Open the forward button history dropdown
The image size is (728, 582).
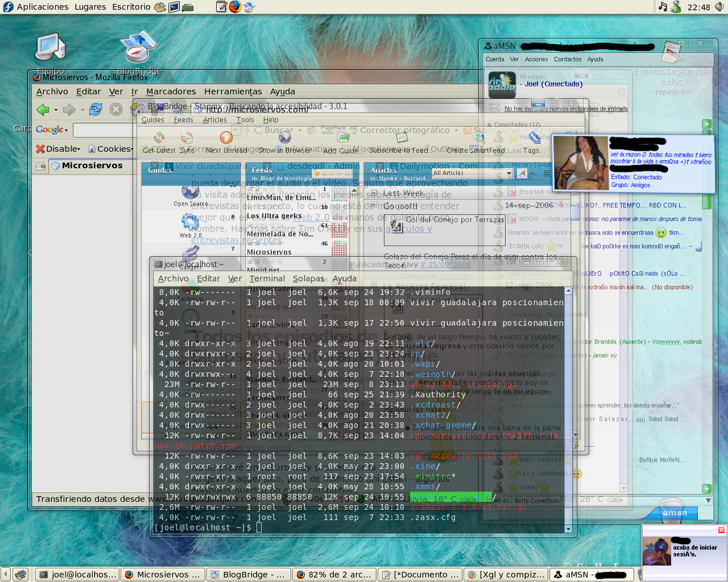point(82,110)
